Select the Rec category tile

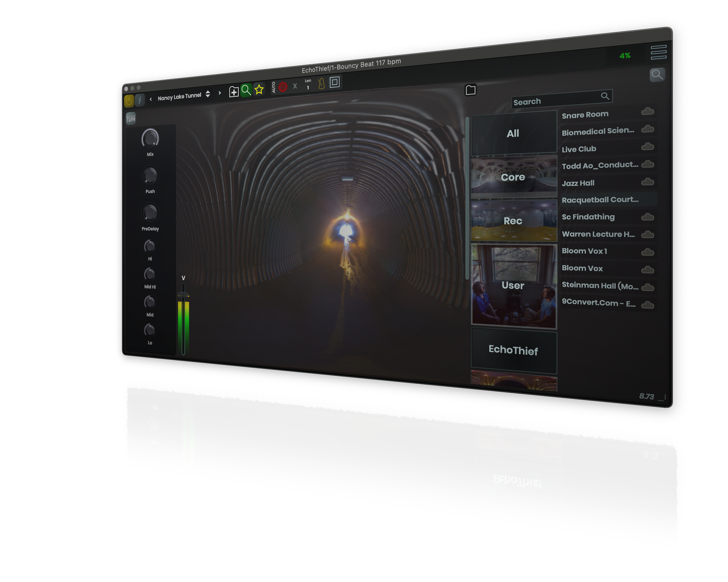click(514, 220)
